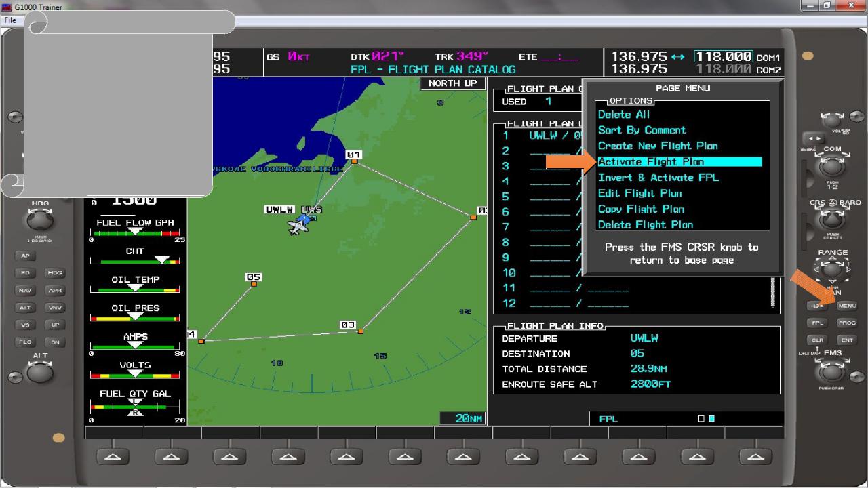Toggle the NAV mode key
This screenshot has width=868, height=488.
click(24, 290)
